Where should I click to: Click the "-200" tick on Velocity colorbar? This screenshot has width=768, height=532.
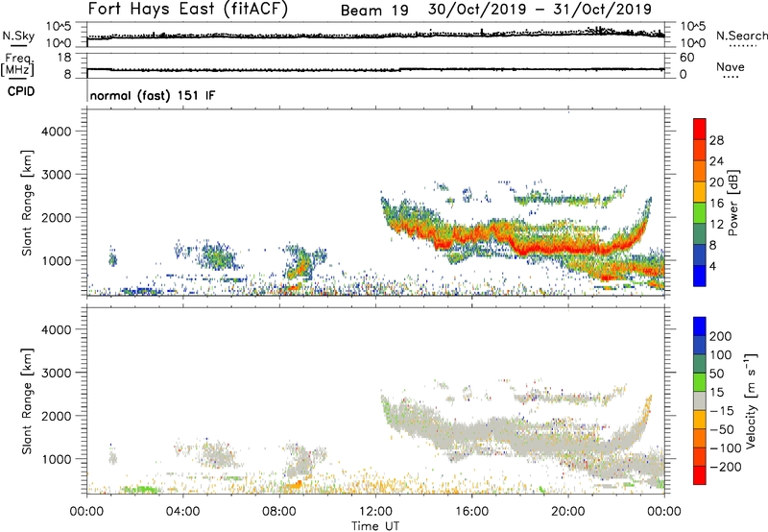pos(726,467)
